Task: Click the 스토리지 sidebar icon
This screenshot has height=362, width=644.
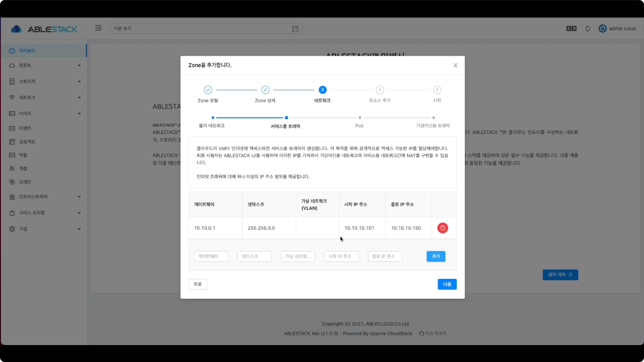Action: pyautogui.click(x=12, y=81)
